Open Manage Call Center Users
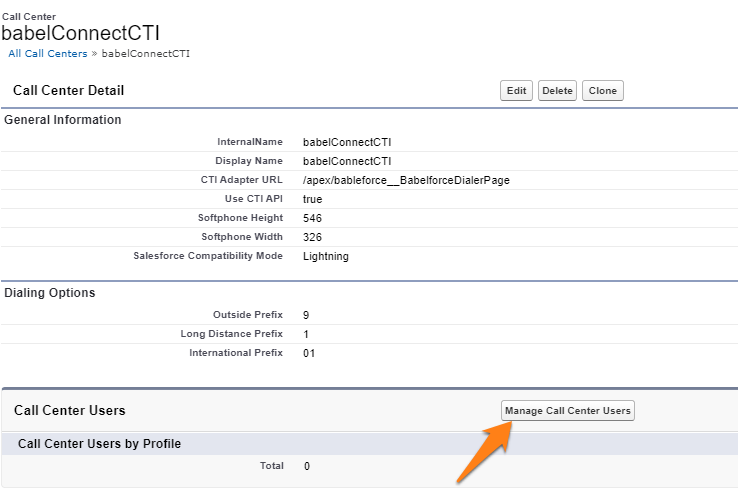Viewport: 738px width, 500px height. pos(567,411)
